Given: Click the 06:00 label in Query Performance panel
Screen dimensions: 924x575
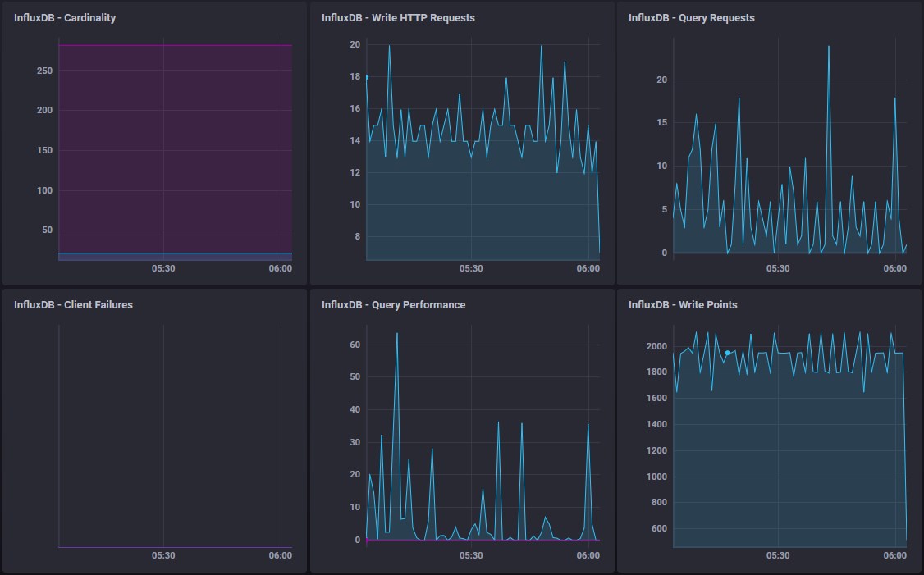Looking at the screenshot, I should point(588,555).
